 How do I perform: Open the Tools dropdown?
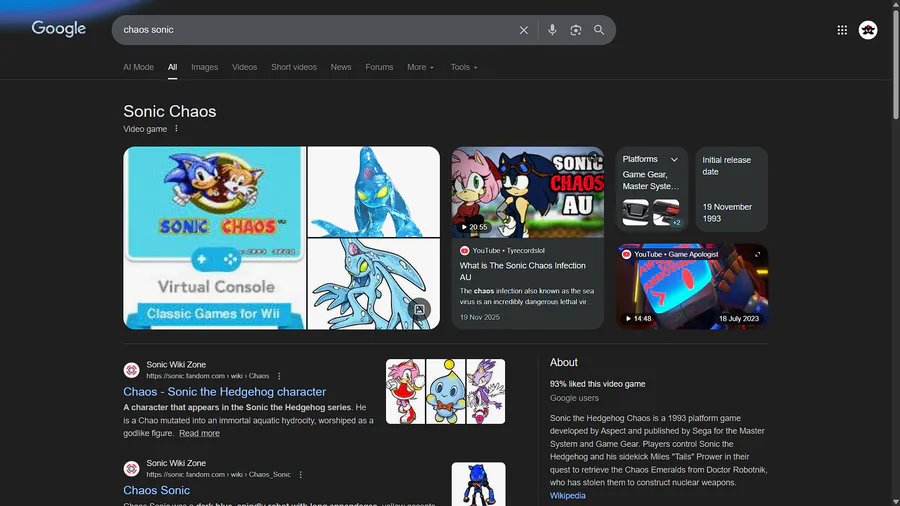coord(464,67)
